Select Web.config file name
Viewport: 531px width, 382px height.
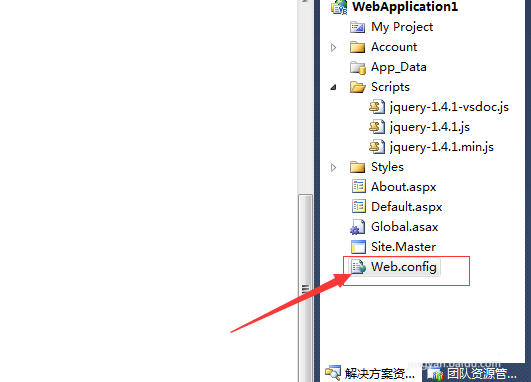tap(404, 267)
